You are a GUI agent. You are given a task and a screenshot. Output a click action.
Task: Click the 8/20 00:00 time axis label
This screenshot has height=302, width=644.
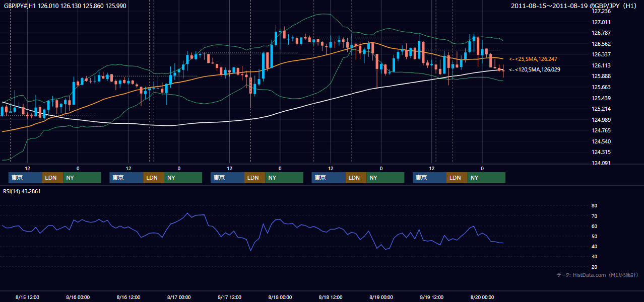click(482, 297)
